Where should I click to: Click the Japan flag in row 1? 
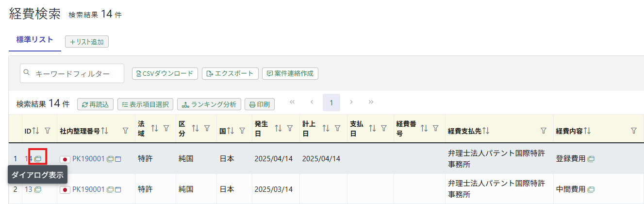click(65, 159)
